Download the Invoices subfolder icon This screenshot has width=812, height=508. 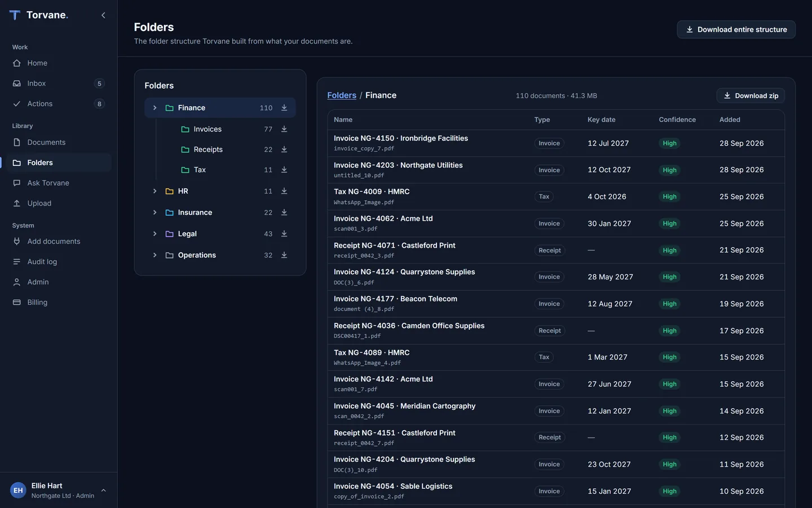pyautogui.click(x=284, y=129)
